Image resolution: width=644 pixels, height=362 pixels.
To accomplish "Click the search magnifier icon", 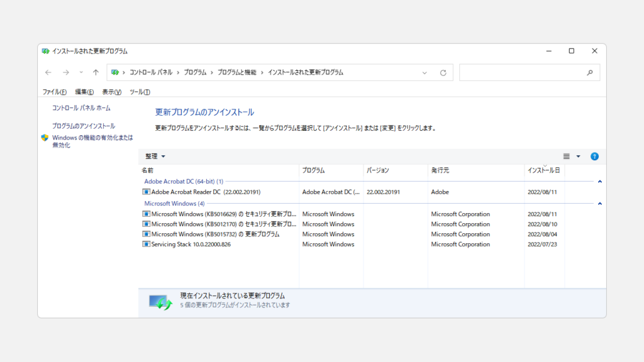I will click(590, 72).
